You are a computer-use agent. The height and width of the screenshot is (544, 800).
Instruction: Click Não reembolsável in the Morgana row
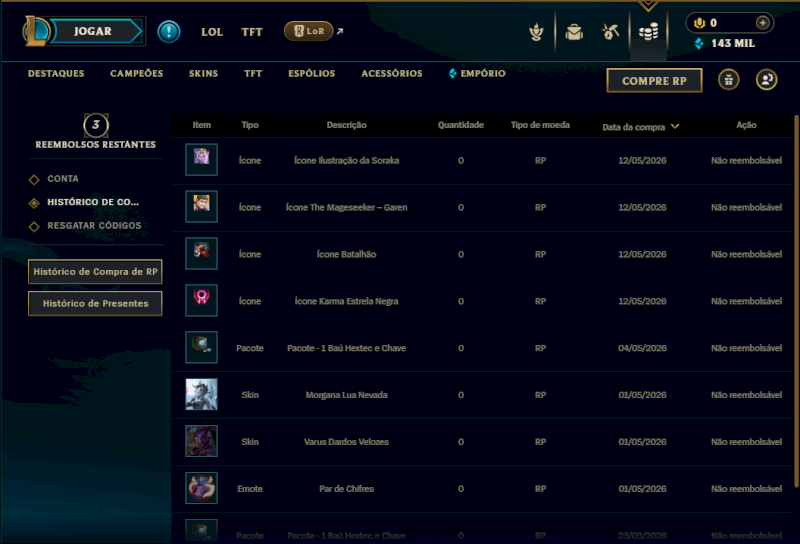(x=746, y=395)
